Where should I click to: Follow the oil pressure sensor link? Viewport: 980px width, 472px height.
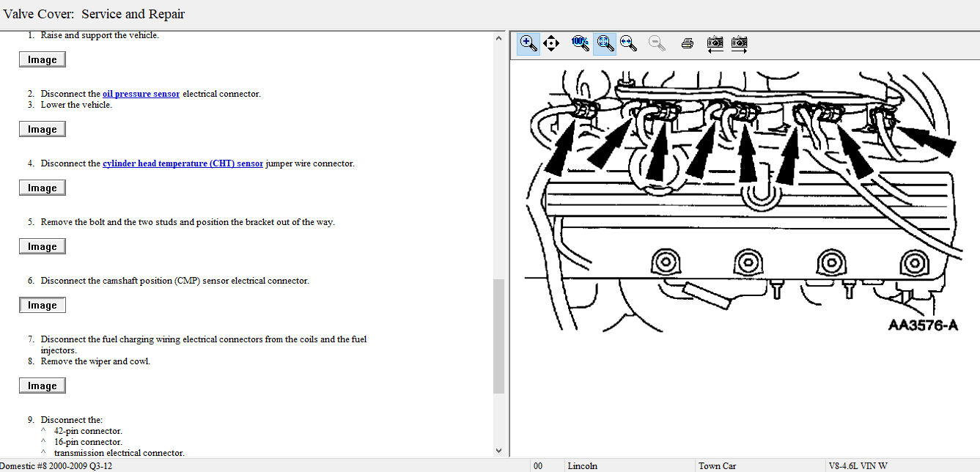click(141, 94)
